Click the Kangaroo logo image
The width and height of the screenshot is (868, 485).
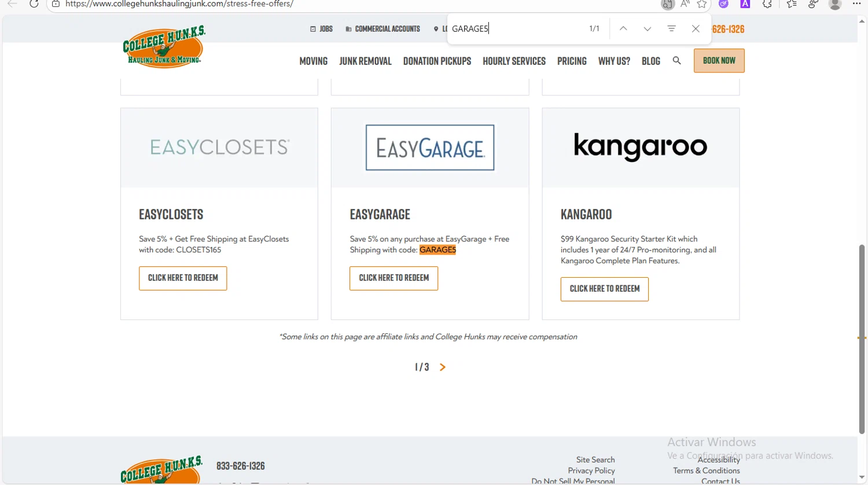(641, 146)
